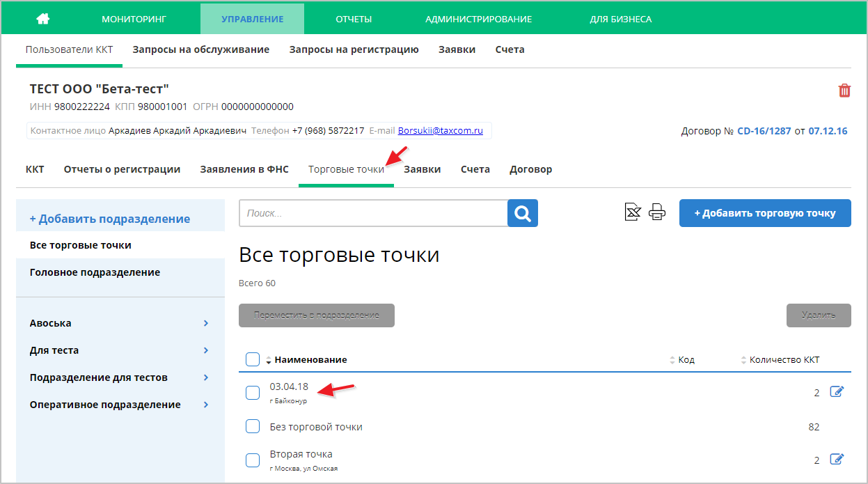Click the ККТ count 82
Screen dimensions: 868x484
pos(814,427)
